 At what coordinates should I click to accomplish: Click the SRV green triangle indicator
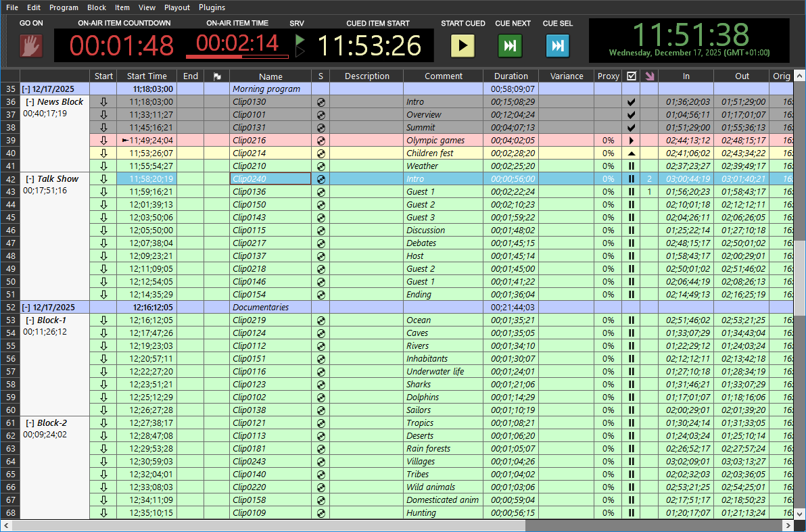(x=300, y=45)
